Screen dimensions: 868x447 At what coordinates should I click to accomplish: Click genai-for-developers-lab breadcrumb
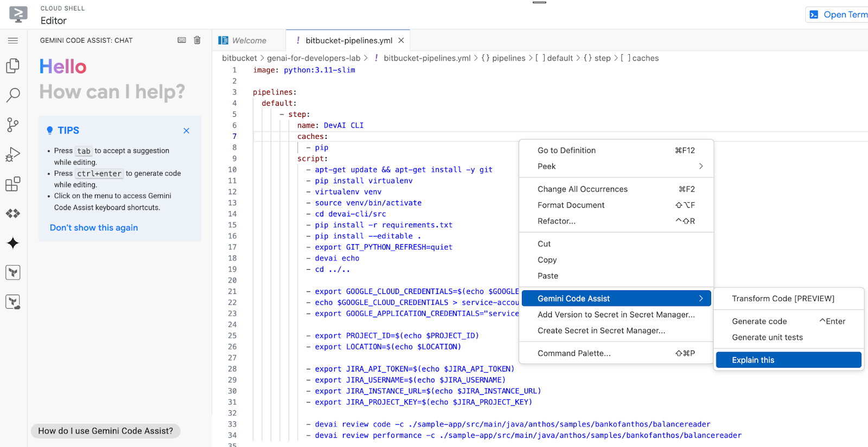click(314, 58)
